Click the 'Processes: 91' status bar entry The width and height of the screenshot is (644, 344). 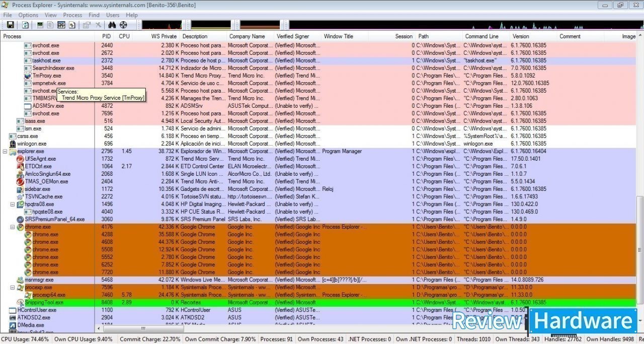pyautogui.click(x=276, y=339)
